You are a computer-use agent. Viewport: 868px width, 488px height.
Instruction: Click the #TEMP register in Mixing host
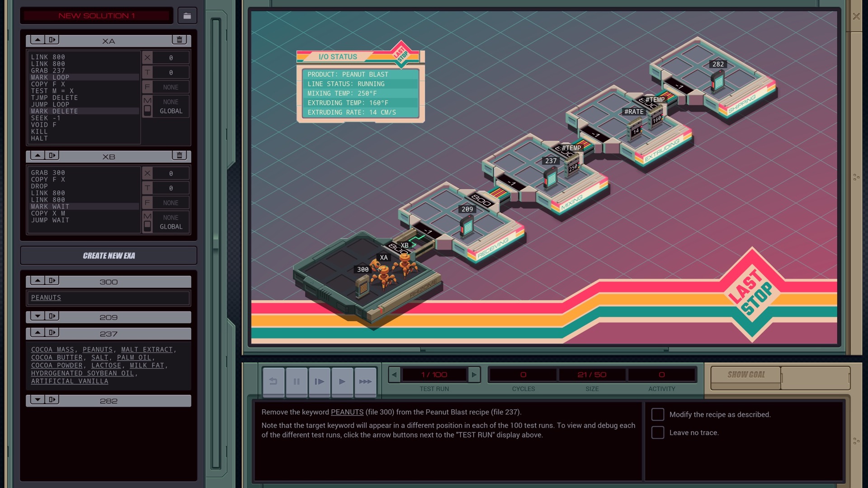tap(572, 167)
